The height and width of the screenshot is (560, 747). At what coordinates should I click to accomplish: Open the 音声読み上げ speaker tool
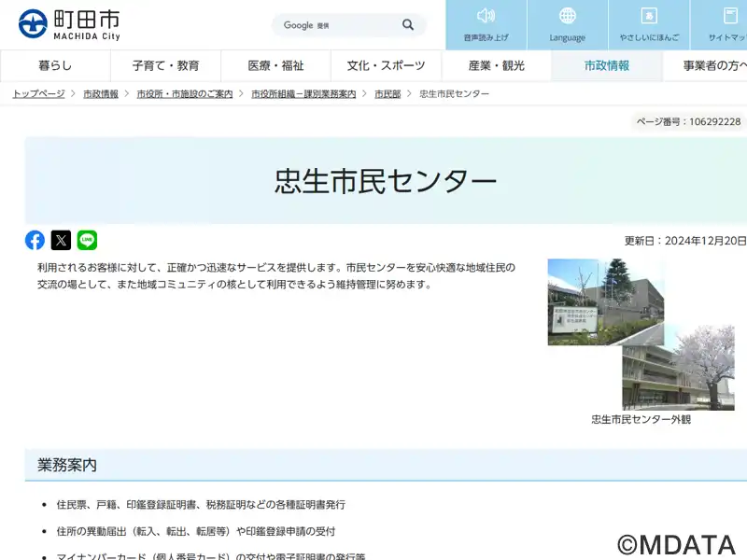click(486, 25)
